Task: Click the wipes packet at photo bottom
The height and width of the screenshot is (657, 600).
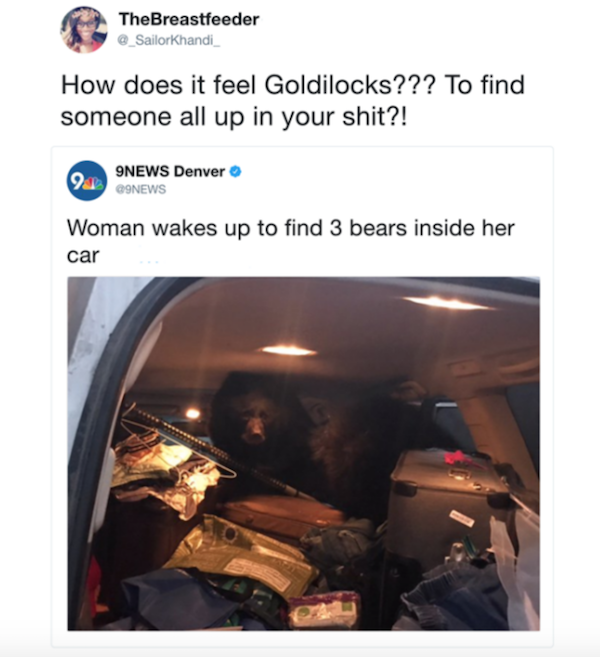Action: [325, 610]
